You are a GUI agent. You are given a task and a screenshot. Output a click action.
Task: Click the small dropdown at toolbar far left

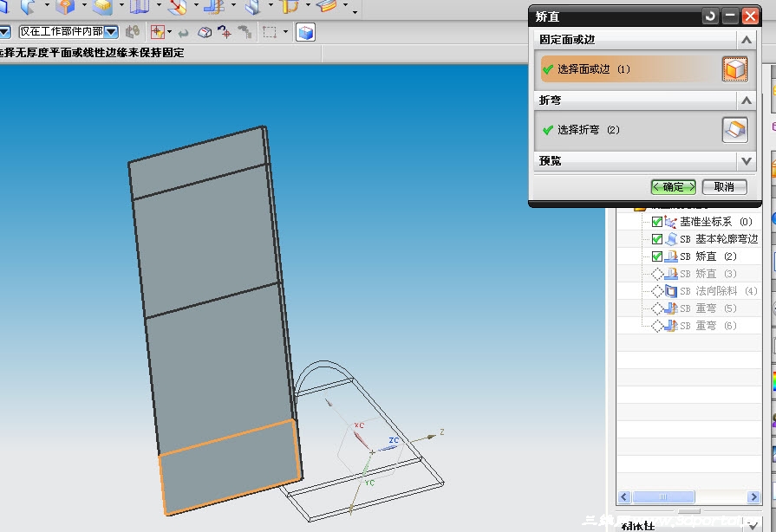[x=4, y=33]
